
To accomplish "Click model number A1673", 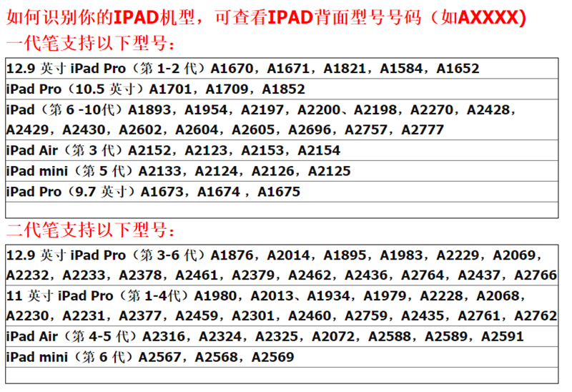I will pos(162,192).
